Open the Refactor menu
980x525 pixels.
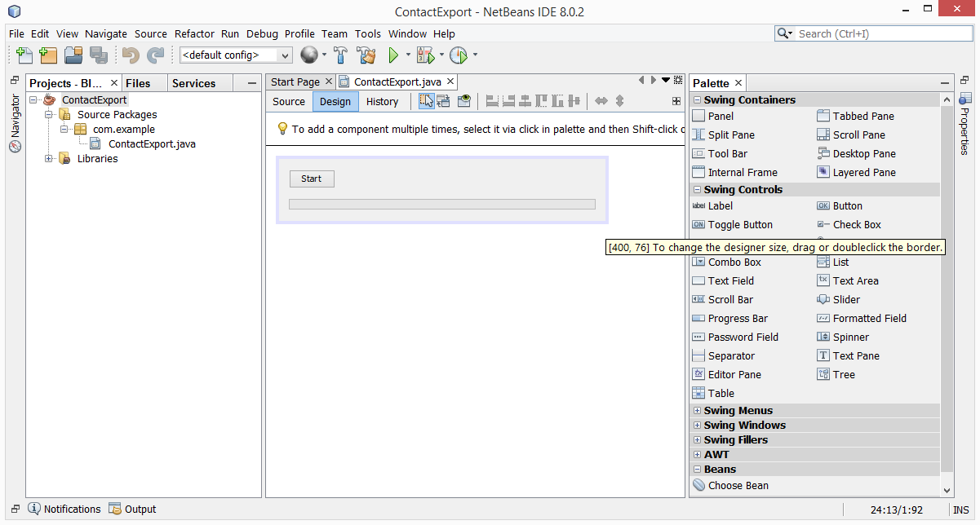pos(194,33)
